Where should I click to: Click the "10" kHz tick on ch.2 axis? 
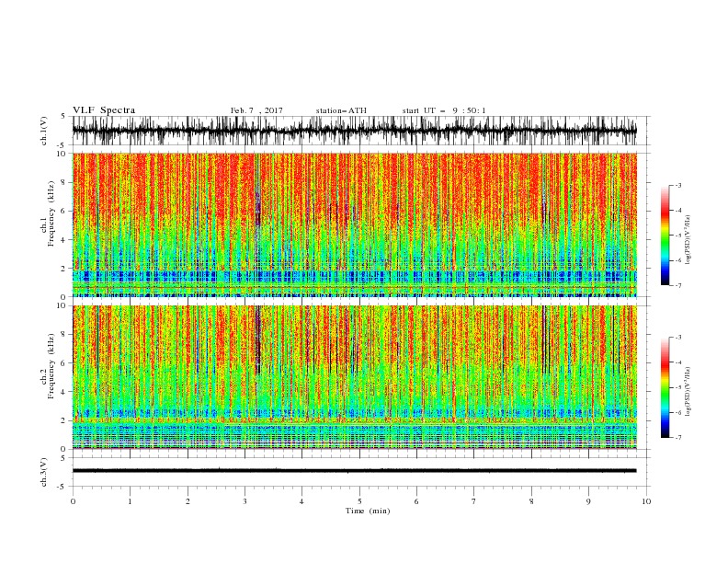[62, 305]
